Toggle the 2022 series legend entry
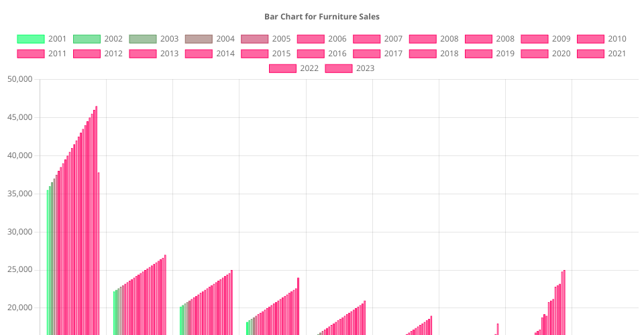Screen dimensions: 644x335 click(x=296, y=68)
